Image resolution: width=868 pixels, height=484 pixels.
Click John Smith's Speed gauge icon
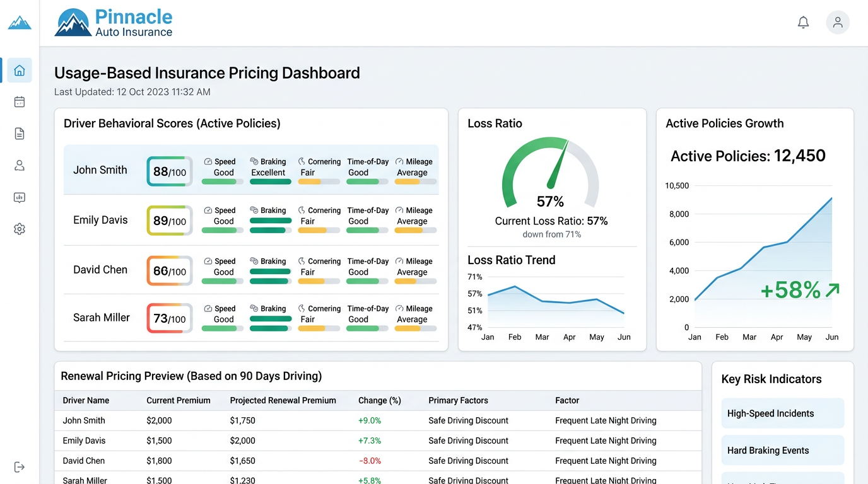(208, 162)
